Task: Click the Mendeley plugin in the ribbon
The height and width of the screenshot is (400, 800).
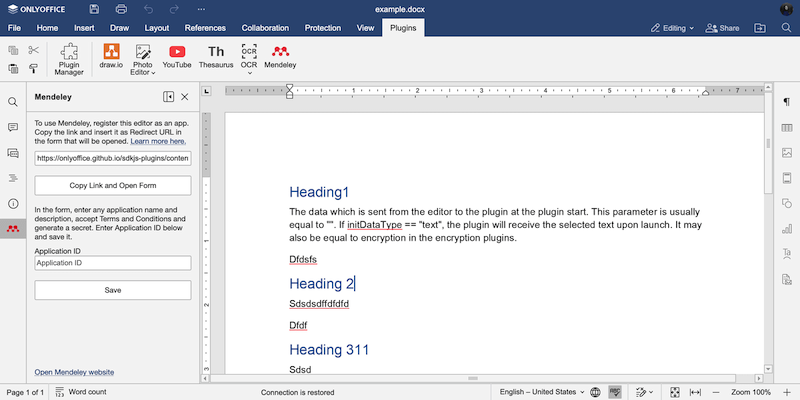Action: 281,56
